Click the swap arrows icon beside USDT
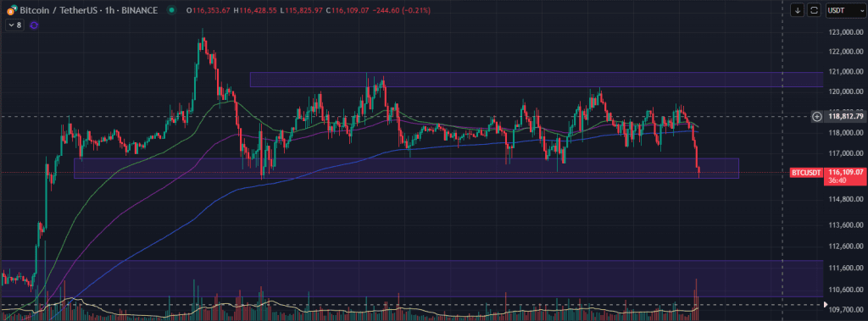 click(814, 10)
